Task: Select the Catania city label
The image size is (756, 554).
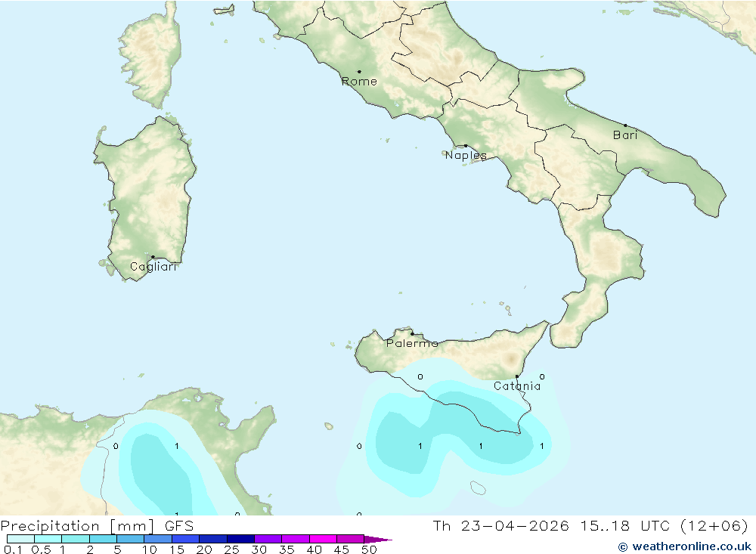Action: [517, 385]
